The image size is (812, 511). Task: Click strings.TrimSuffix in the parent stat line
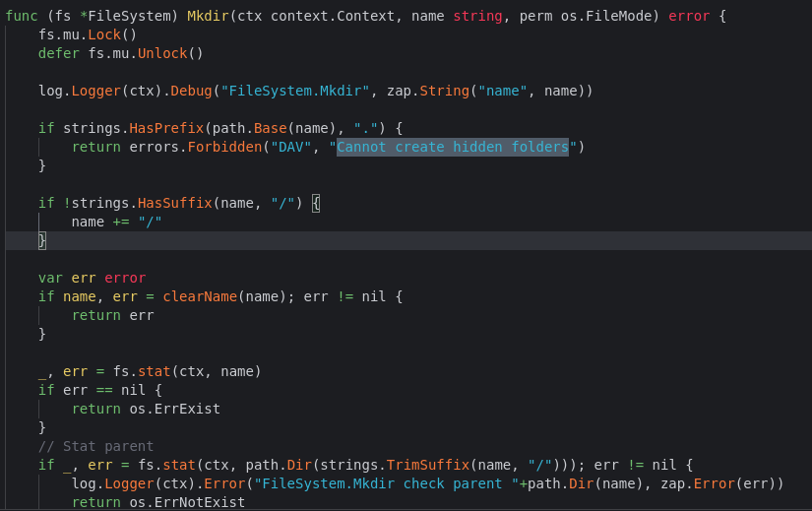pos(395,465)
